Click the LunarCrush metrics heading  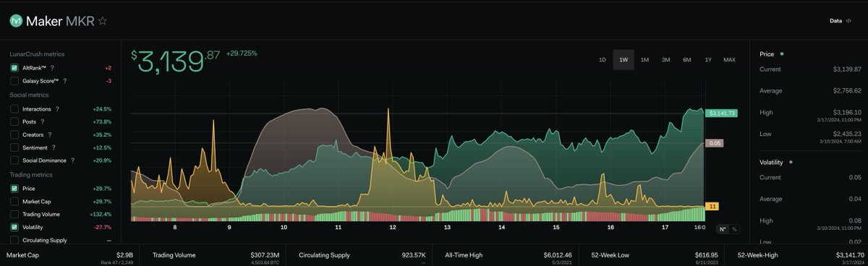pos(37,54)
